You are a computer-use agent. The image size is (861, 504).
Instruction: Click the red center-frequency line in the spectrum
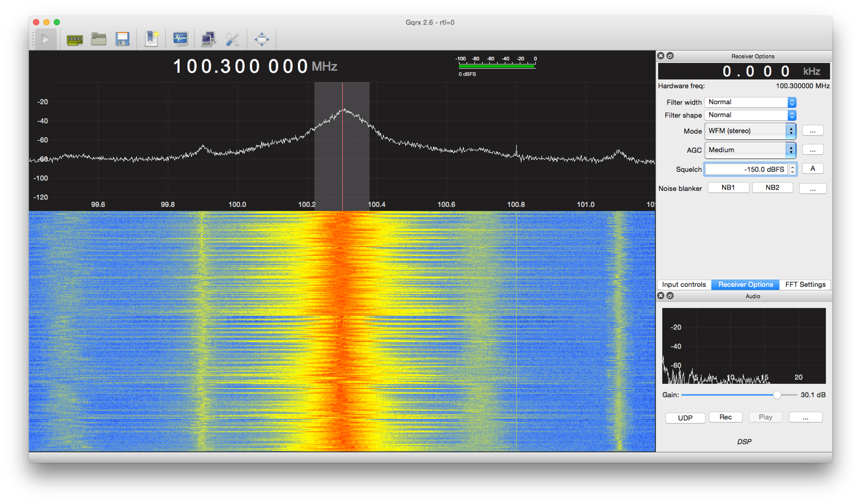tap(342, 147)
